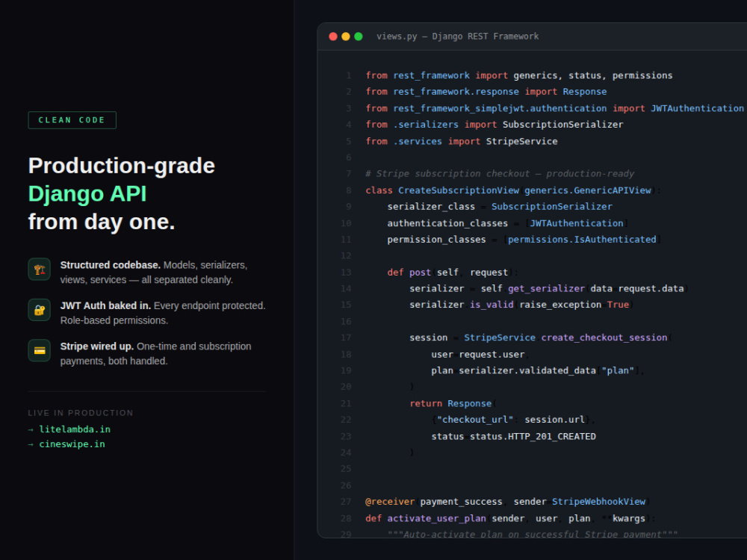Screen dimensions: 747x560
Task: Click the 'Production-grade' heading line
Action: (122, 166)
